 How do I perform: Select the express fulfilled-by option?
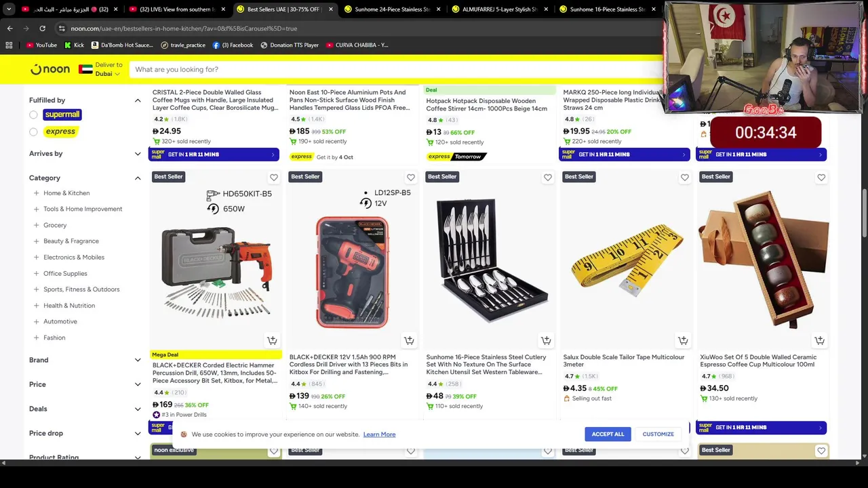point(33,131)
